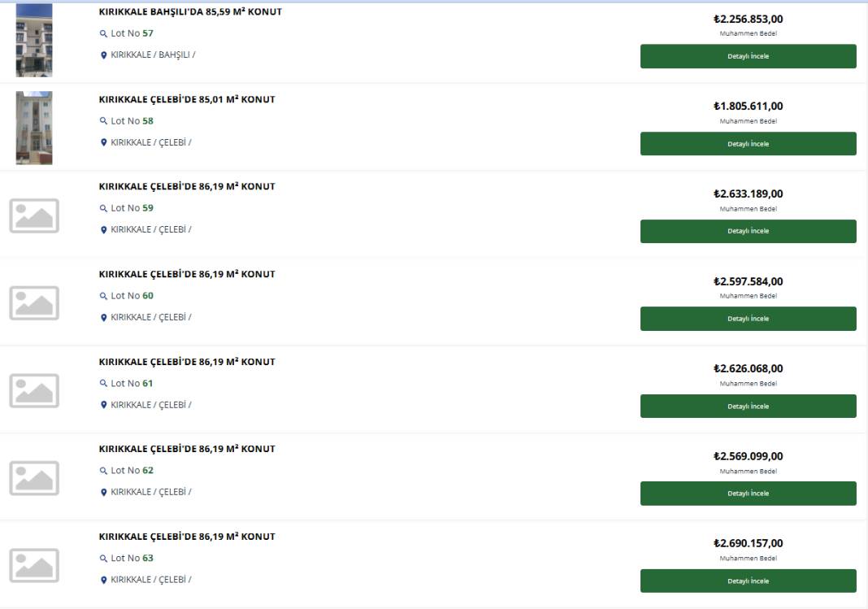Viewport: 868px width, 609px height.
Task: Open the building photo thumbnail for Lot 58
Action: (x=34, y=128)
